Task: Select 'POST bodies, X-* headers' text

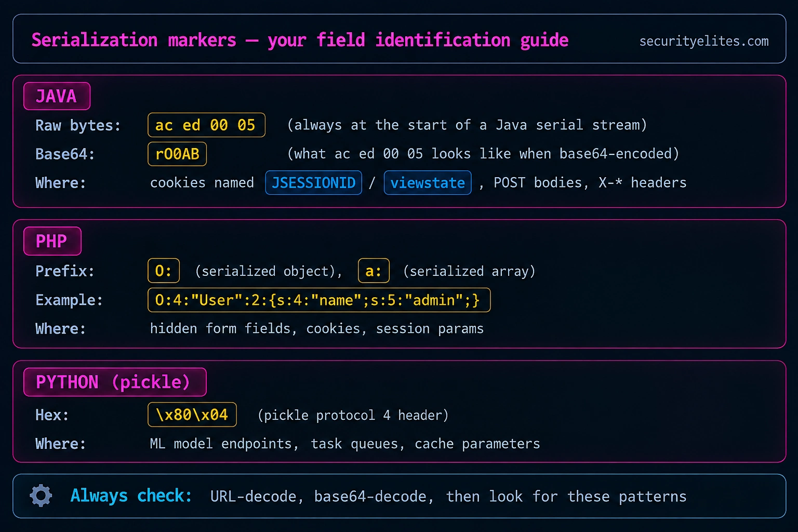Action: pyautogui.click(x=590, y=183)
